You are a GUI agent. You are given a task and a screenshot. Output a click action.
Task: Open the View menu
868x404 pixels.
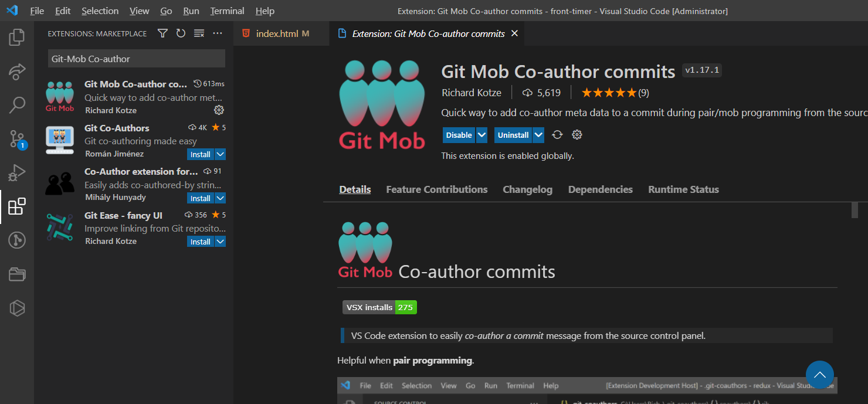click(140, 11)
